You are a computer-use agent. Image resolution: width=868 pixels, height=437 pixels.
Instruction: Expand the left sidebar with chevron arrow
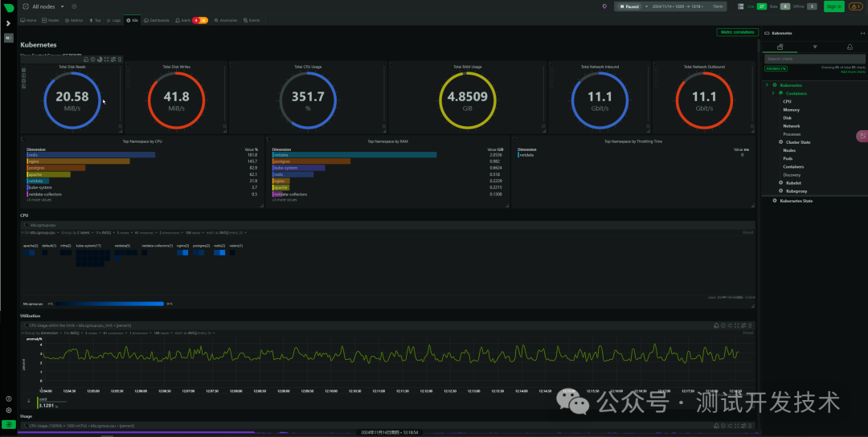click(8, 23)
